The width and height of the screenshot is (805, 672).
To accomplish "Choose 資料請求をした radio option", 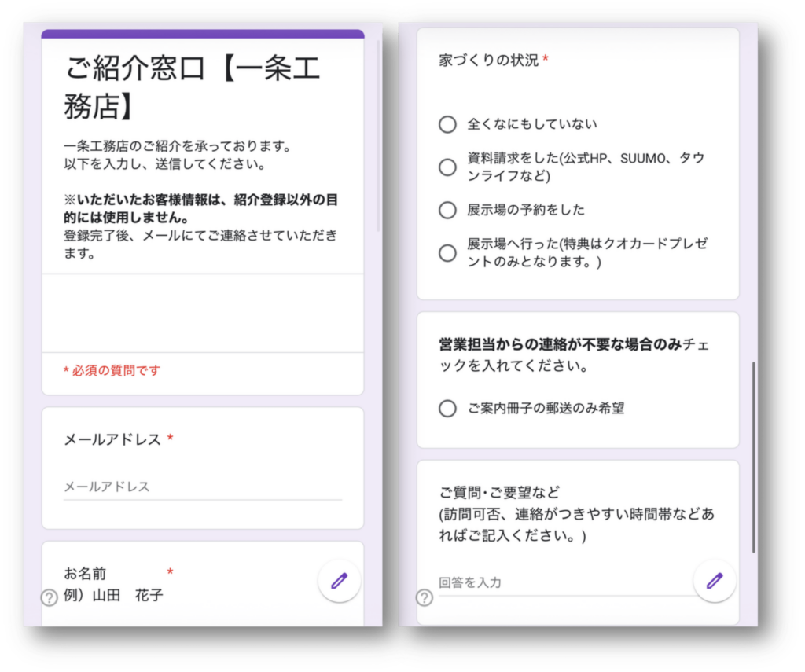I will tap(447, 167).
